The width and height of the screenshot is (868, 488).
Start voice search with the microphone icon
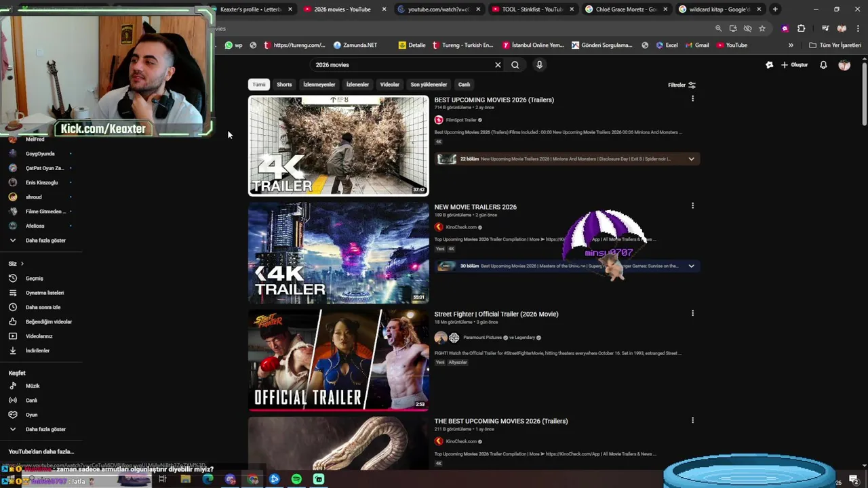coord(539,65)
